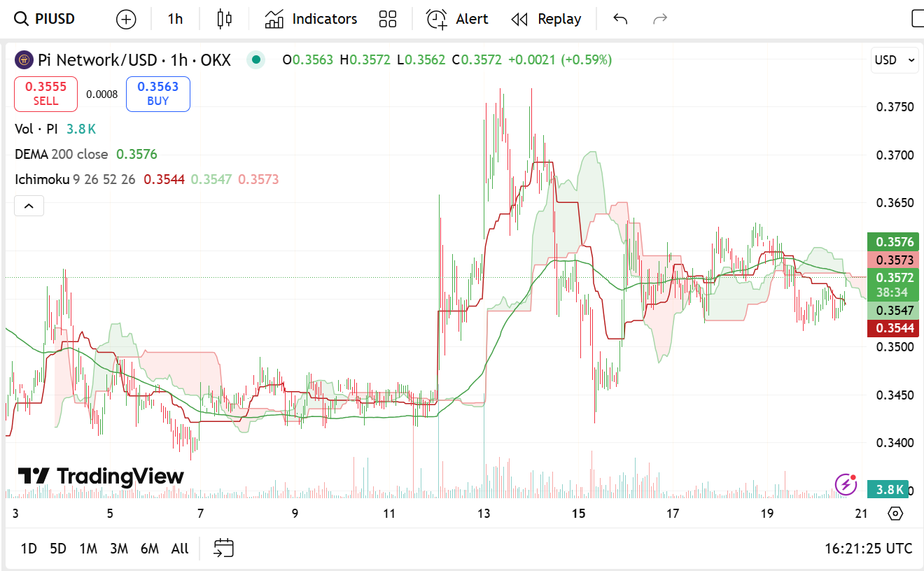Screen dimensions: 924x571
Task: Click the 0.3576 DEMA price label
Action: click(892, 242)
